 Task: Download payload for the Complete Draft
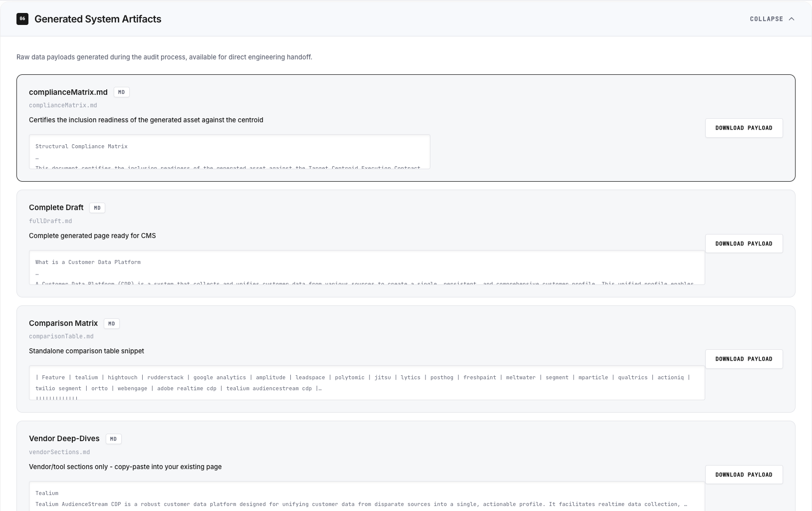(744, 244)
